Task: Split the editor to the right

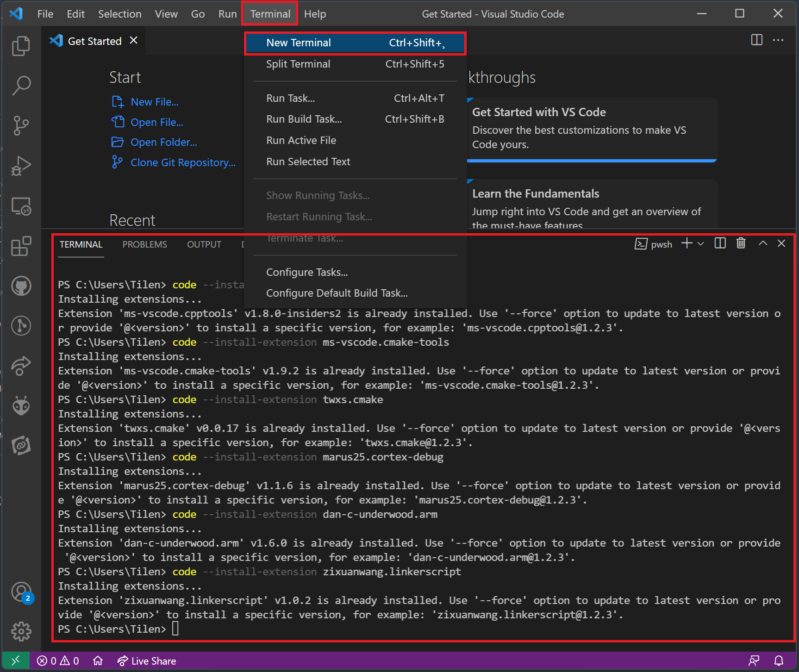Action: [x=756, y=40]
